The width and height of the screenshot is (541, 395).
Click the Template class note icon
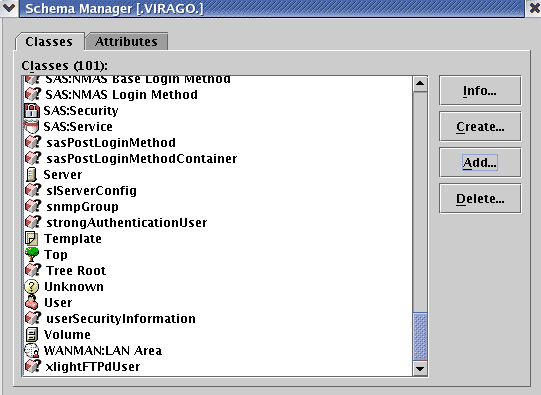click(31, 239)
